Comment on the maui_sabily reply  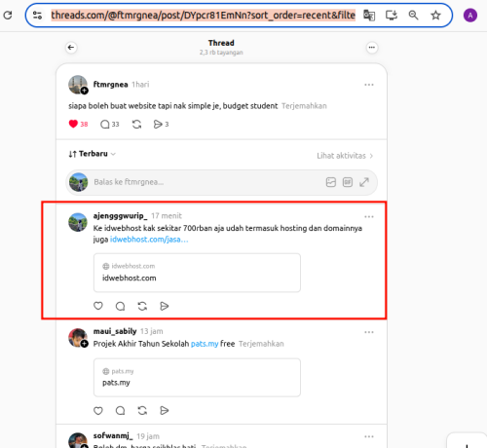point(120,411)
